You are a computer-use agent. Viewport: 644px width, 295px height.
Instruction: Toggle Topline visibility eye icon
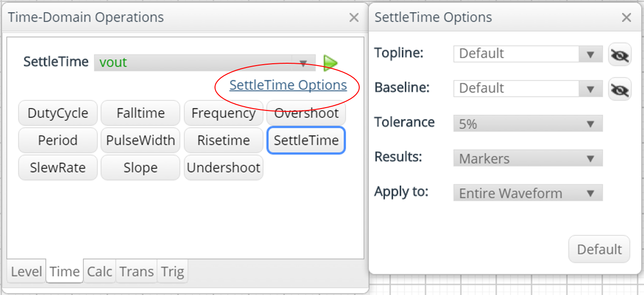[619, 55]
